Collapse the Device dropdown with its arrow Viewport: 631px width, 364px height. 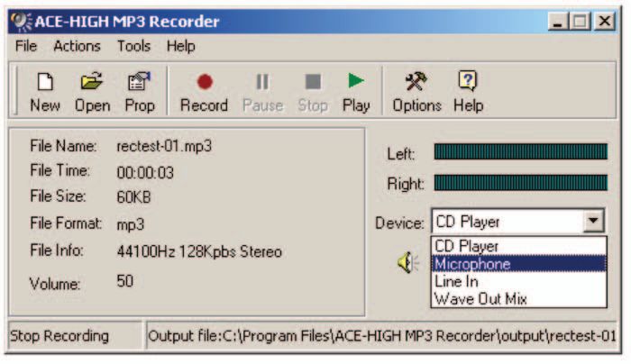coord(593,221)
